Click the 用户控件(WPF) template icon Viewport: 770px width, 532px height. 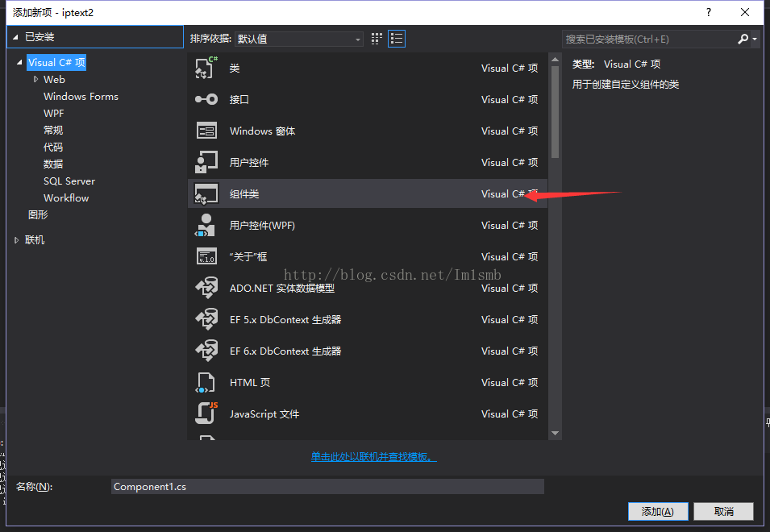pyautogui.click(x=206, y=225)
